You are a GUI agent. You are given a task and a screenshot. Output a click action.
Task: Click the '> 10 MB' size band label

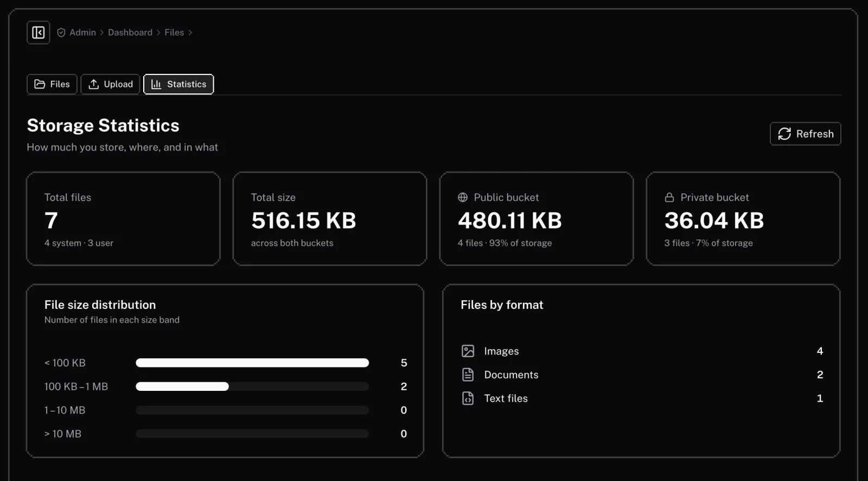(x=63, y=434)
